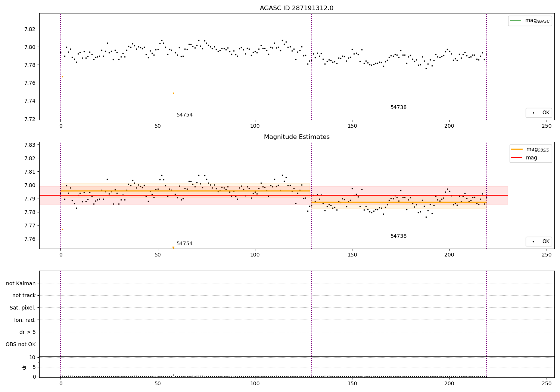Click the 7.80 tick in the AGASC ID plot
Viewport: 560px width, 392px height.
pyautogui.click(x=29, y=47)
